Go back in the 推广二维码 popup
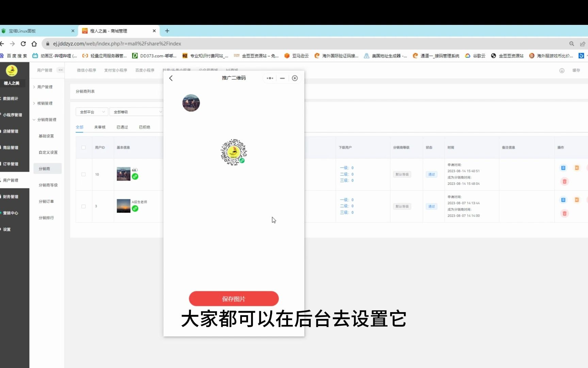The height and width of the screenshot is (368, 588). click(x=171, y=78)
